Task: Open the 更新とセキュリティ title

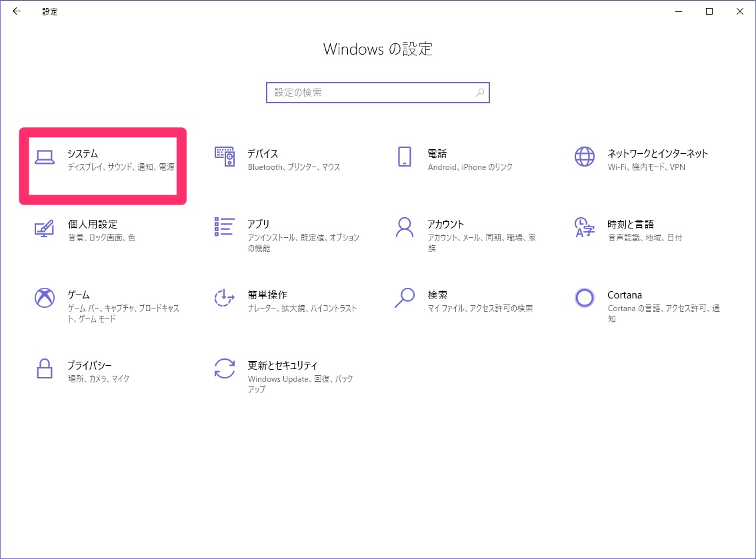Action: point(283,365)
